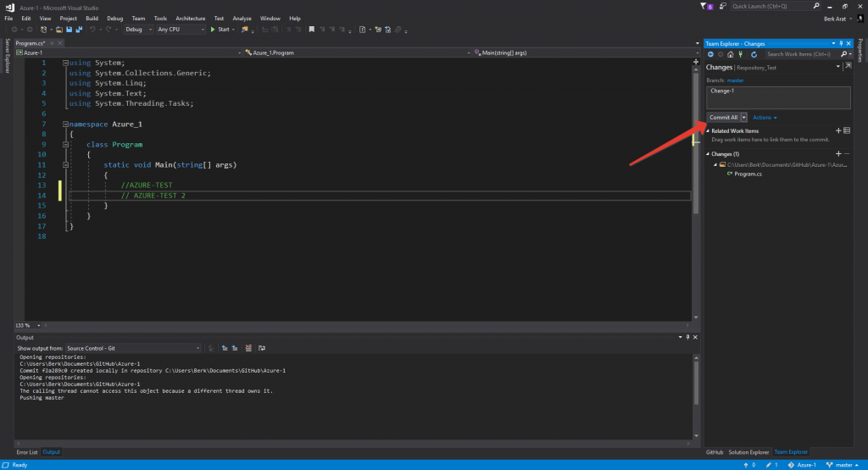Click the search magnifier in Team Explorer
868x470 pixels.
pos(843,54)
